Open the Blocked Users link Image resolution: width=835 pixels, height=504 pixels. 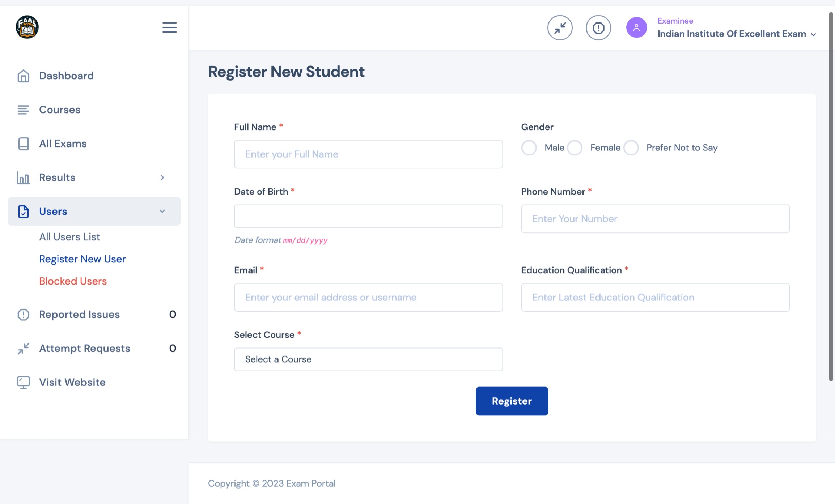tap(73, 281)
